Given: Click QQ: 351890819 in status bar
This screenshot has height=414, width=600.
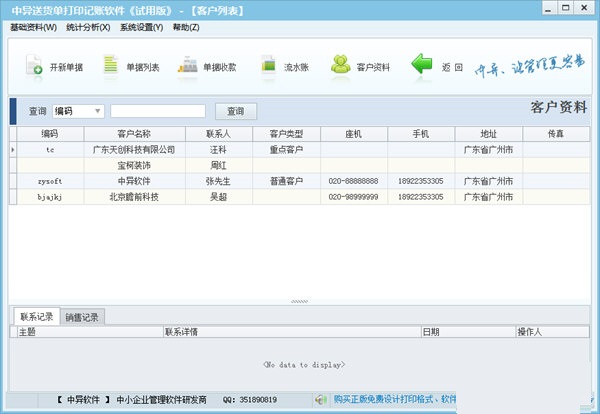Looking at the screenshot, I should coord(249,400).
